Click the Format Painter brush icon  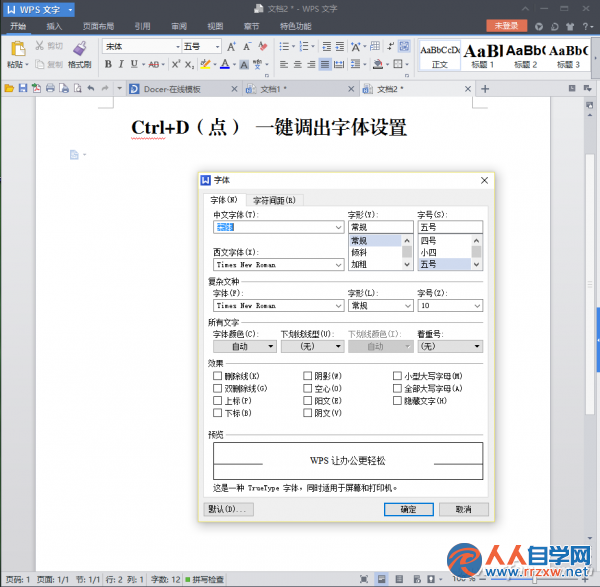80,48
